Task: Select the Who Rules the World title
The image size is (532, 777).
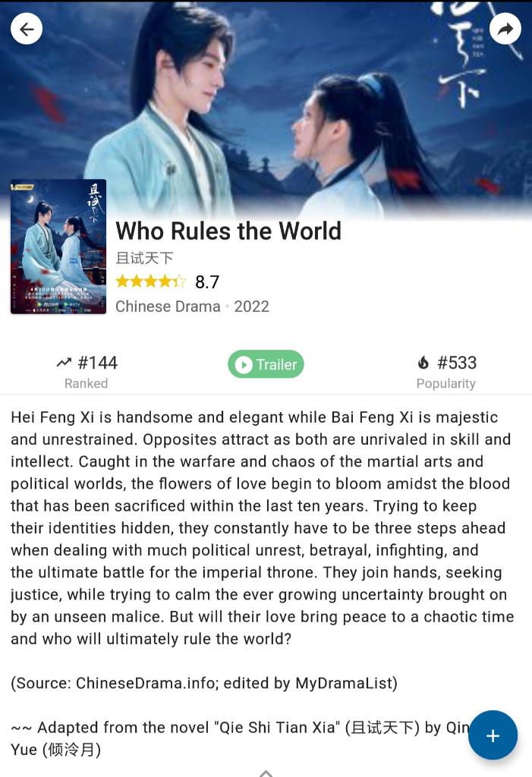Action: coord(228,231)
